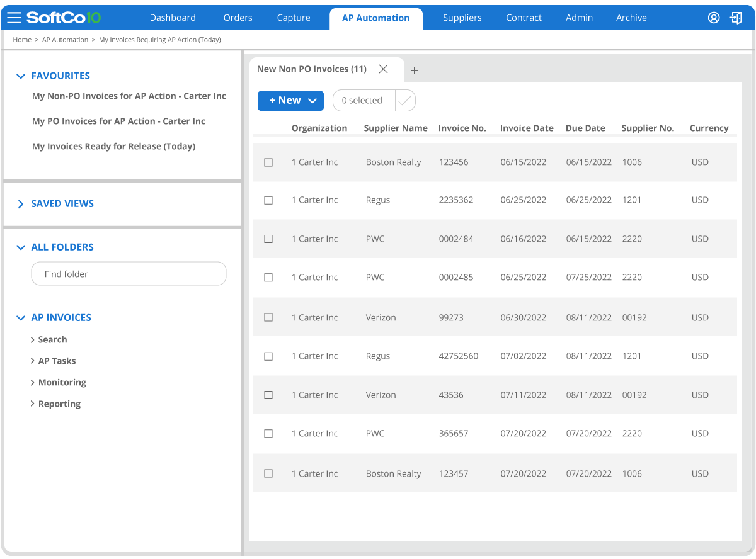Image resolution: width=756 pixels, height=559 pixels.
Task: Open the New dropdown button
Action: pyautogui.click(x=290, y=101)
